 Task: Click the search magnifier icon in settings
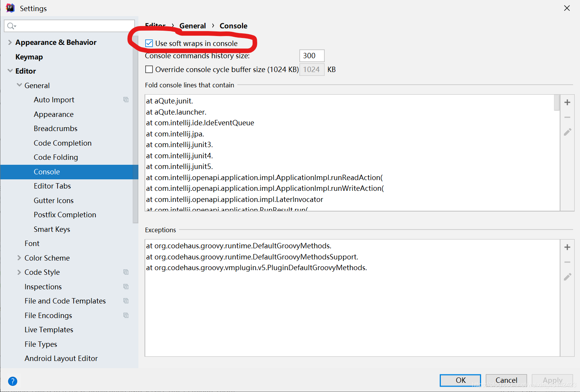(x=12, y=26)
